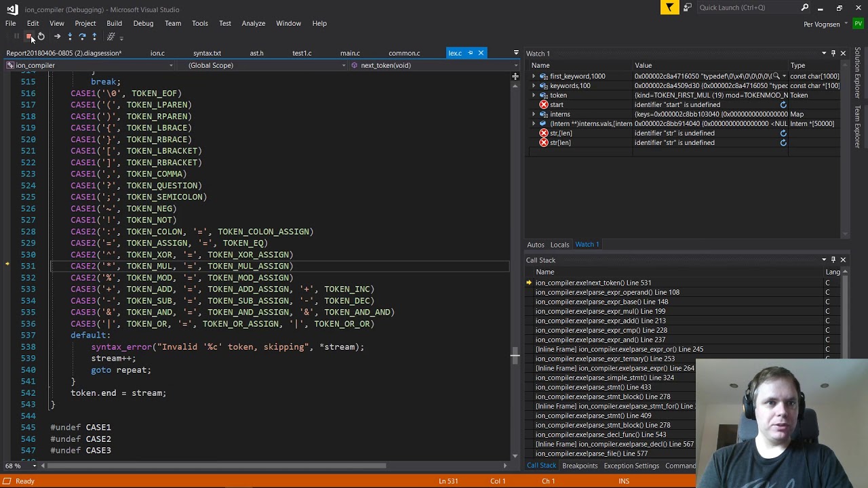Open the Call Stack window options dropdown
Screen dimensions: 868x488
[824, 260]
